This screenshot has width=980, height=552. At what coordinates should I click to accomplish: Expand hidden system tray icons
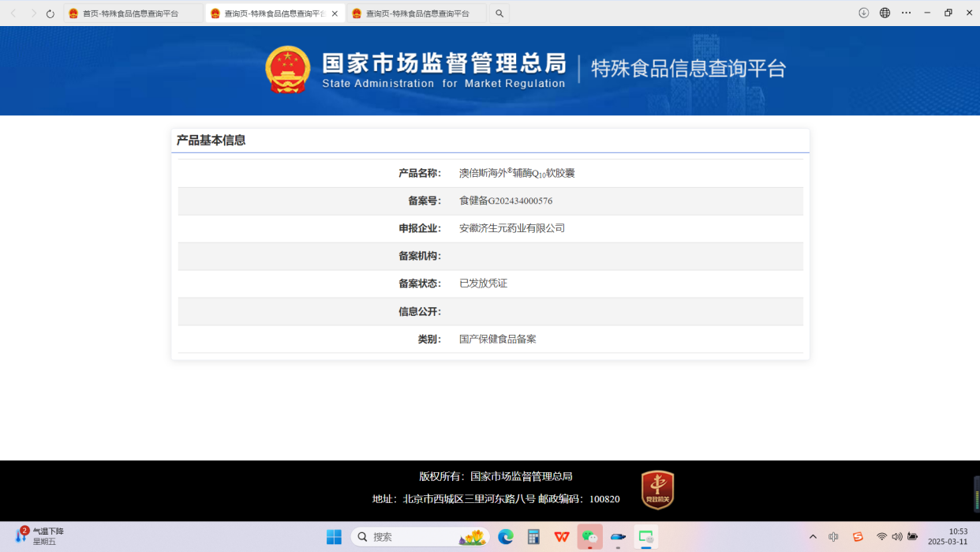coord(813,537)
